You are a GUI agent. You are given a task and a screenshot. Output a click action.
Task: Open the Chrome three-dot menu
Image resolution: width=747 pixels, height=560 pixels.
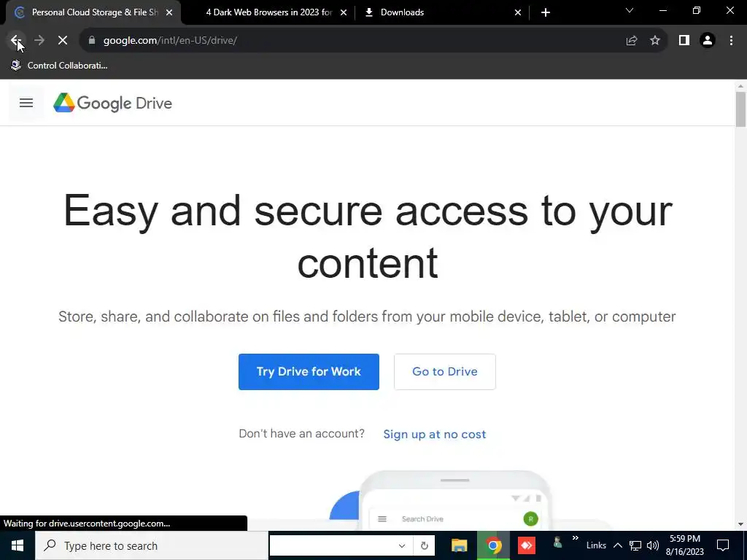click(731, 41)
